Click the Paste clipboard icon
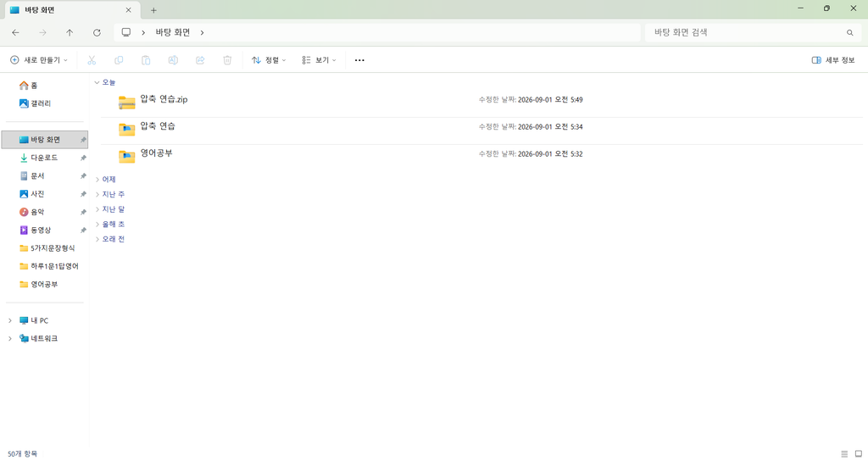This screenshot has height=461, width=868. 146,60
